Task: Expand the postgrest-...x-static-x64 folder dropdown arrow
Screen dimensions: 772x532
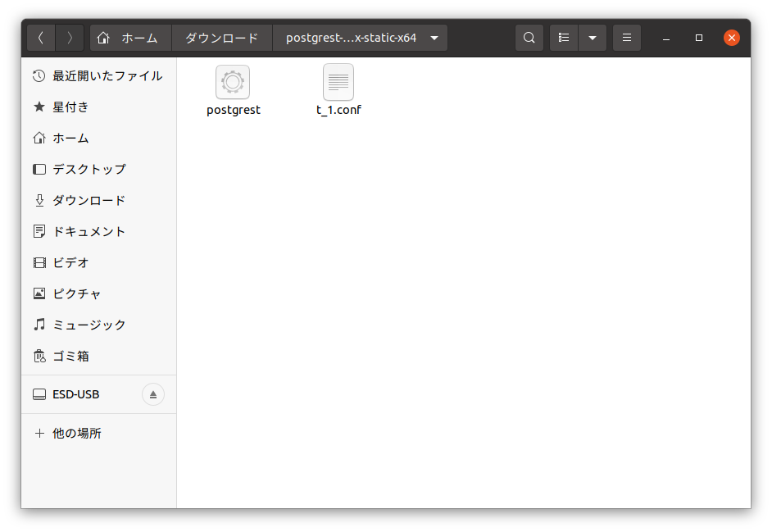Action: tap(434, 38)
